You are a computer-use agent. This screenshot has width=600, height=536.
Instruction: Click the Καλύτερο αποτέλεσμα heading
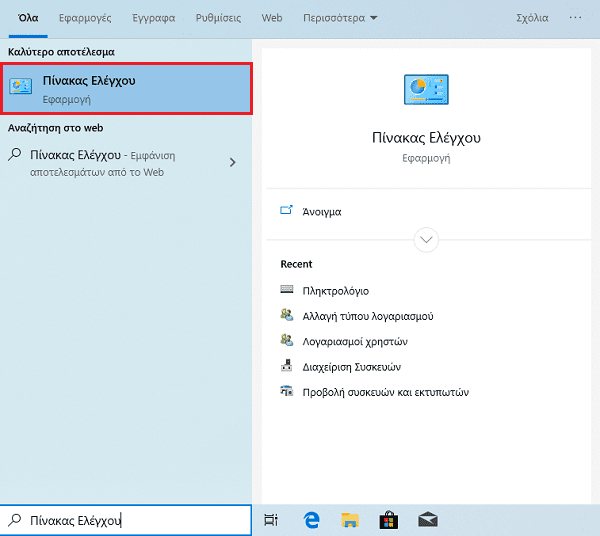61,52
